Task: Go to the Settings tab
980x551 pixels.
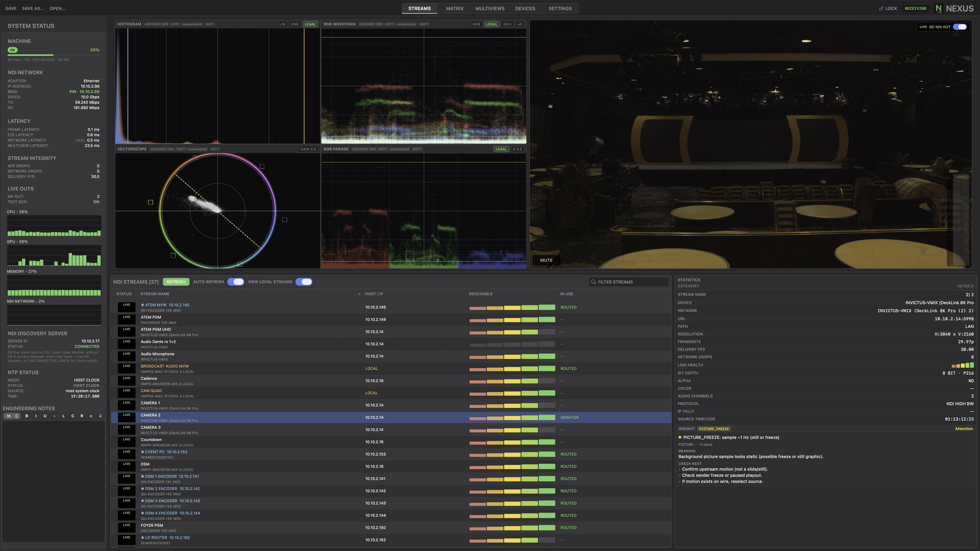Action: pyautogui.click(x=560, y=9)
